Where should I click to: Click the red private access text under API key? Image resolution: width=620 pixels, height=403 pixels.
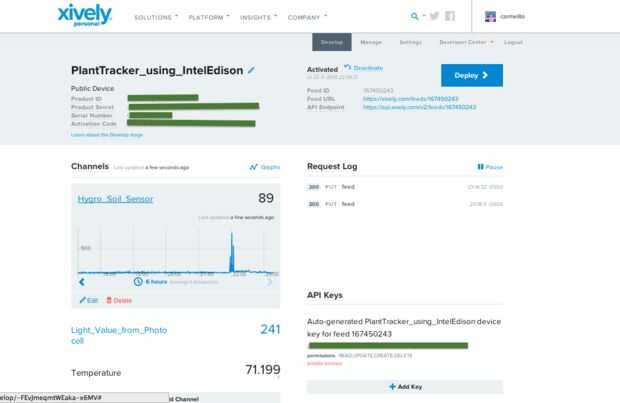tap(324, 363)
